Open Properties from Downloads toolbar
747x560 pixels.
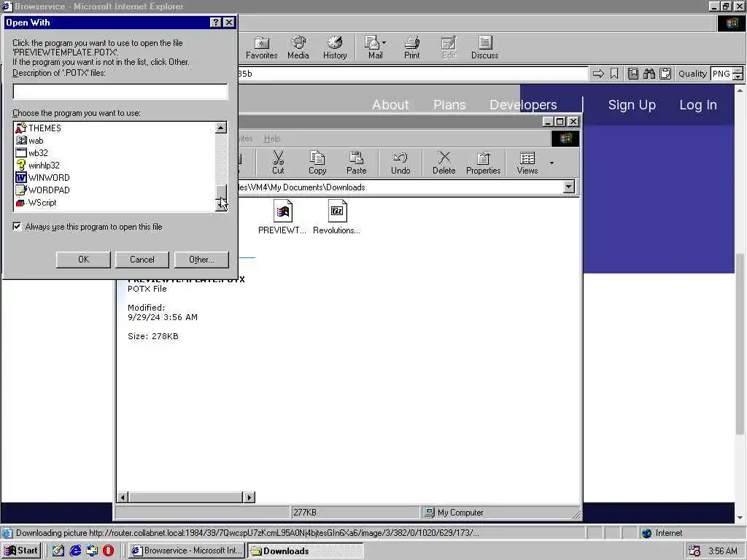click(484, 163)
